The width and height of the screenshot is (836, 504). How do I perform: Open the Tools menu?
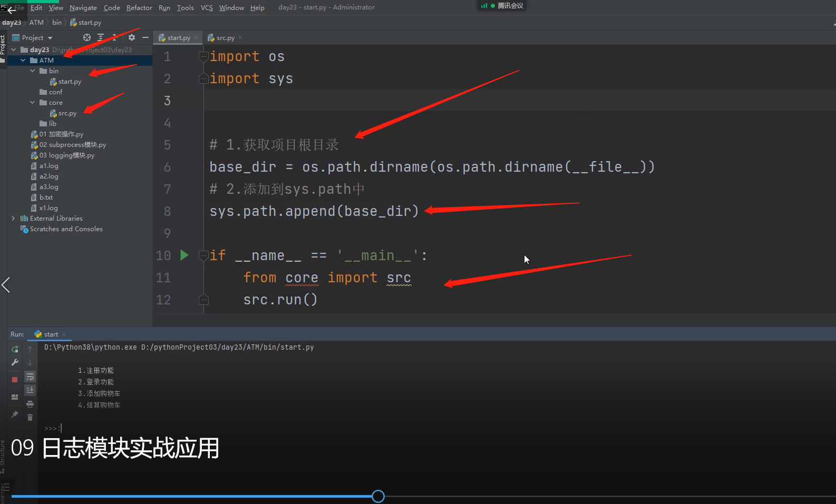186,7
